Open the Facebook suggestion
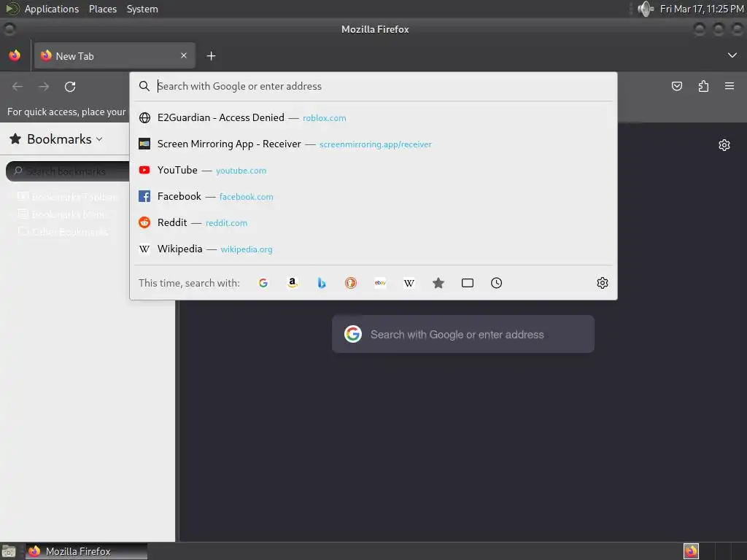The height and width of the screenshot is (560, 747). coord(373,196)
